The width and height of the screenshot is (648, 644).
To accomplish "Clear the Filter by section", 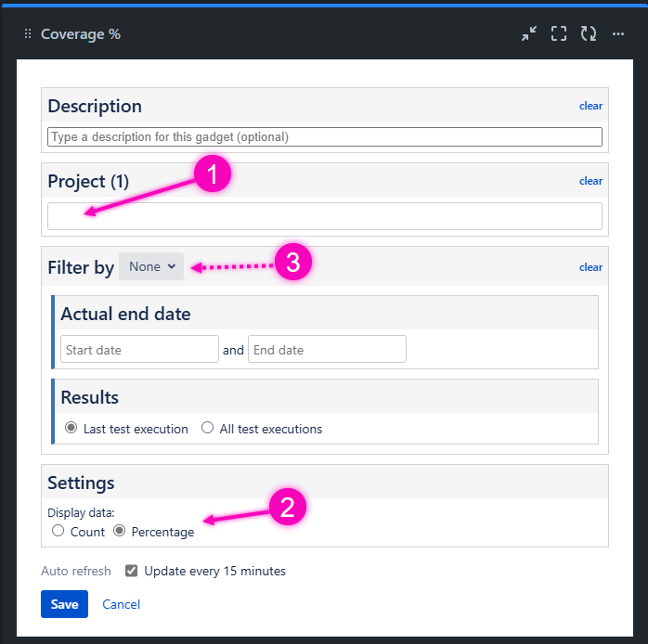I will (590, 267).
